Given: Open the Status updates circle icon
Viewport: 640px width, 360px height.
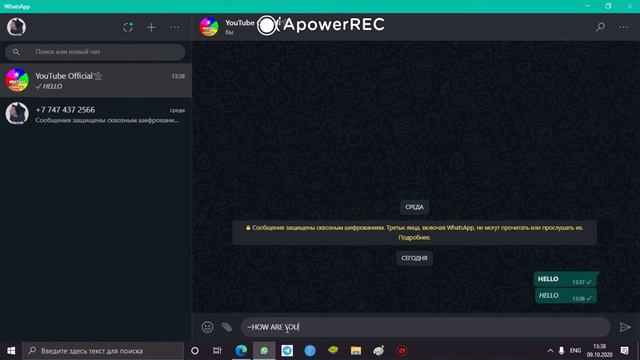Looking at the screenshot, I should coord(128,27).
